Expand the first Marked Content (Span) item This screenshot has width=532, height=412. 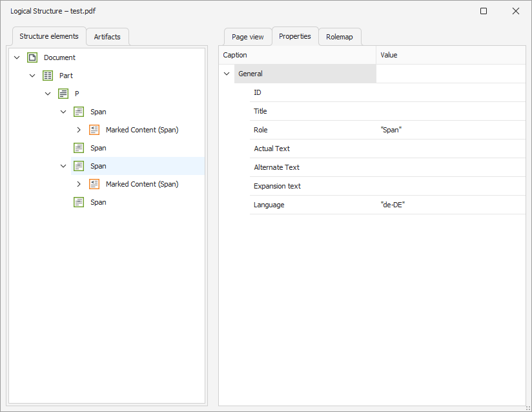[x=79, y=130]
